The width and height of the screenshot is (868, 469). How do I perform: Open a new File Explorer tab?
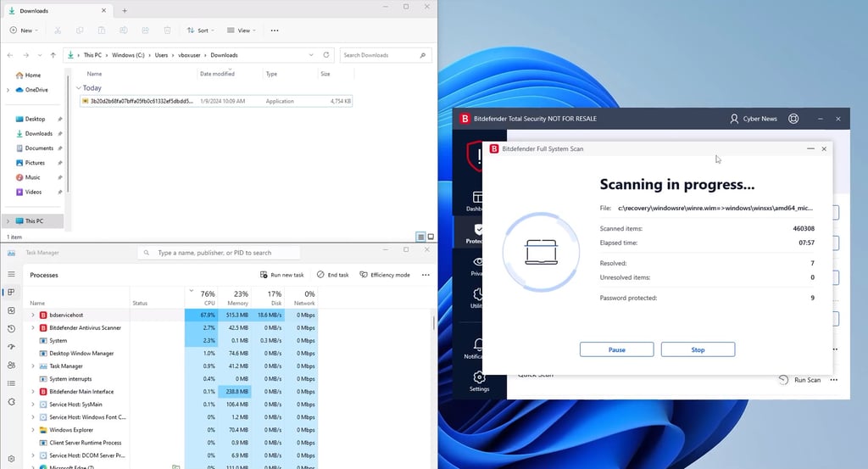[125, 10]
